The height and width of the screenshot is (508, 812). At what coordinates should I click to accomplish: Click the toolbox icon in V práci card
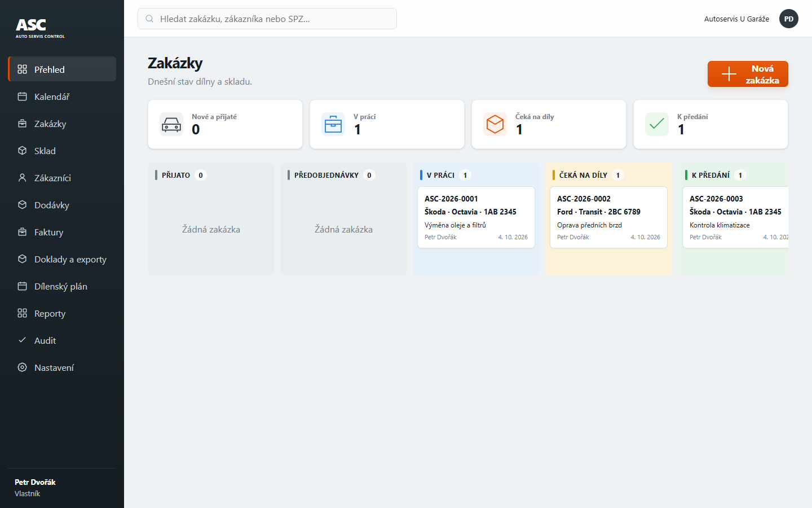click(x=333, y=124)
